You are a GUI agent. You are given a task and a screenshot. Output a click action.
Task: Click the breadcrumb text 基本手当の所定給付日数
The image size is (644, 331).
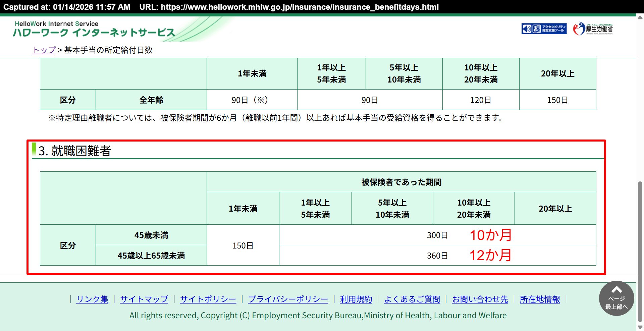[x=108, y=50]
